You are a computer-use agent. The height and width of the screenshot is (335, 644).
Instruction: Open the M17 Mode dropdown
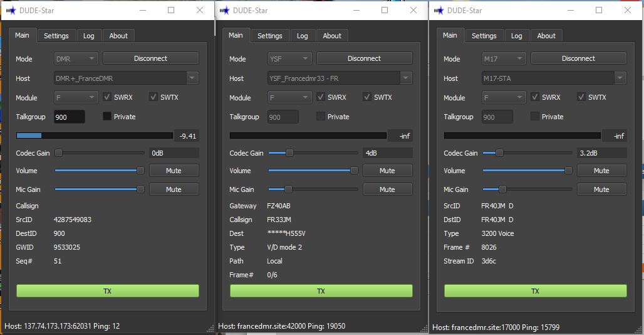[504, 58]
